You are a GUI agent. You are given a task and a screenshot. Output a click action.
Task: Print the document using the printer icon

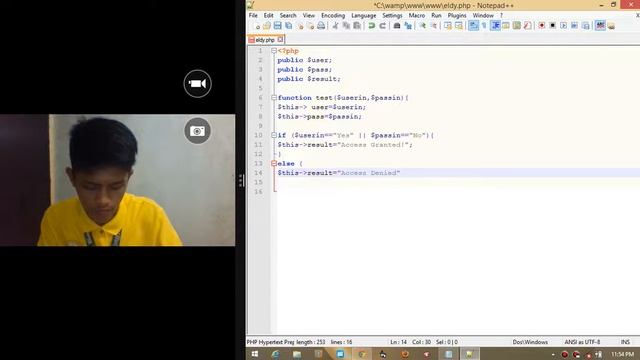[321, 26]
